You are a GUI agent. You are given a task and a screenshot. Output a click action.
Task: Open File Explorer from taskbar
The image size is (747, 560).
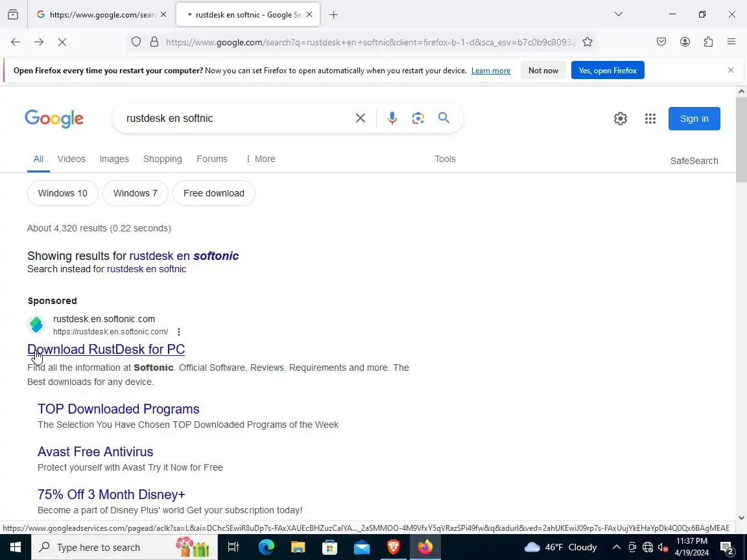pos(298,547)
